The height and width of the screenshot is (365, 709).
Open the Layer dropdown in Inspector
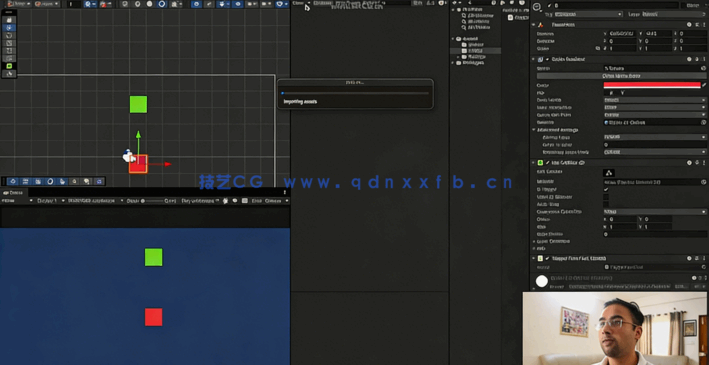tap(674, 14)
